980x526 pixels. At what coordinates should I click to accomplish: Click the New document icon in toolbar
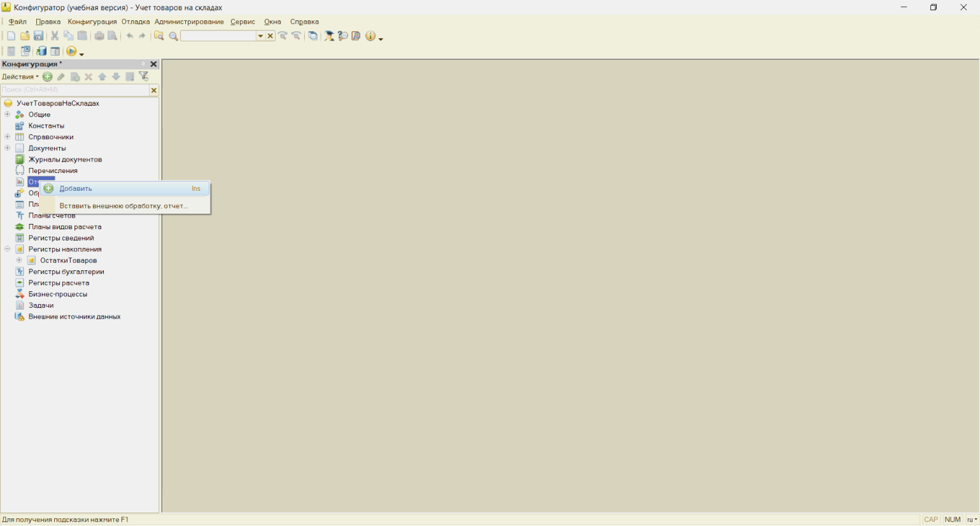pos(11,36)
